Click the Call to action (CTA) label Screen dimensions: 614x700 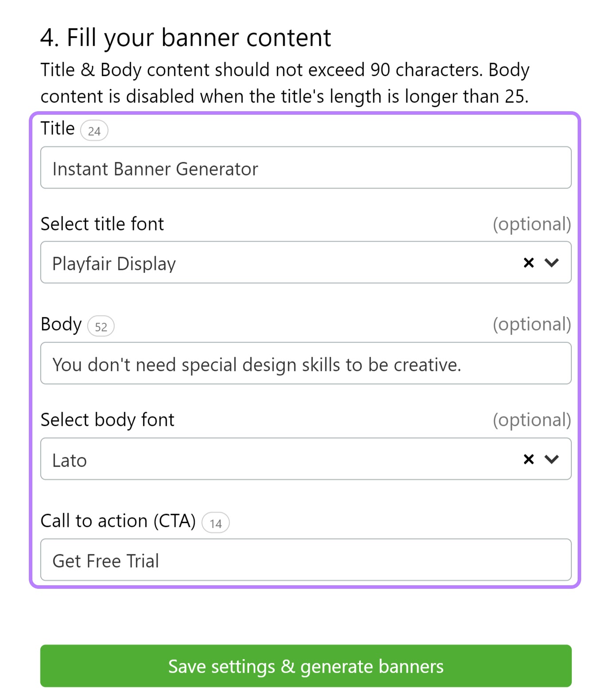pyautogui.click(x=118, y=521)
